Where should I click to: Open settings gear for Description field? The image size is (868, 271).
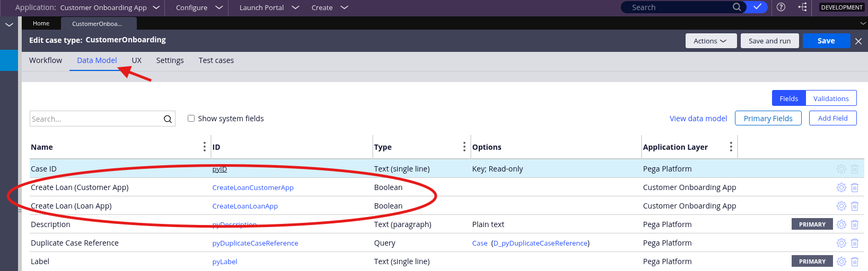click(841, 224)
